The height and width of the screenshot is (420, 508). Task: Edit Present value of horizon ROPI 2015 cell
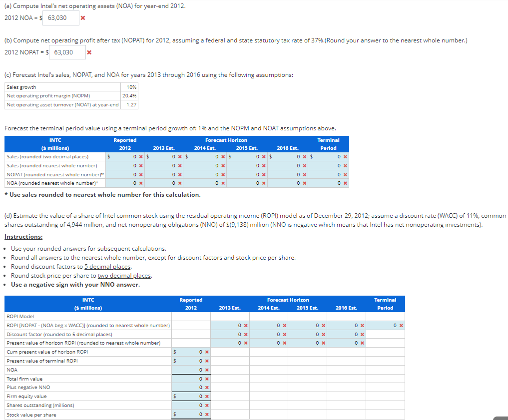(308, 343)
